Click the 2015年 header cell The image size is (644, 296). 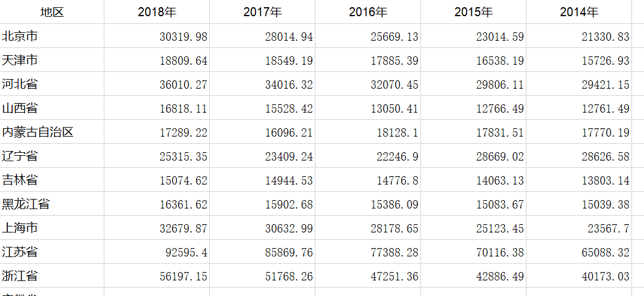click(474, 12)
